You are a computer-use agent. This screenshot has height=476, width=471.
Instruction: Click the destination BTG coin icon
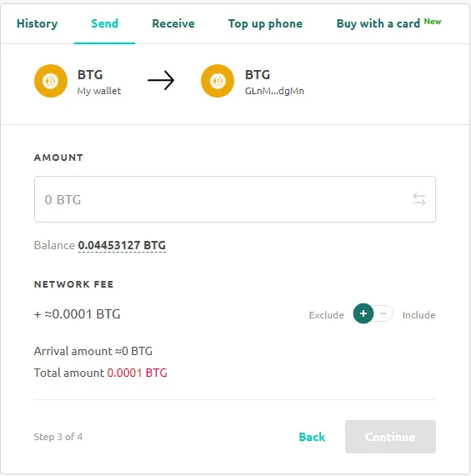[218, 81]
